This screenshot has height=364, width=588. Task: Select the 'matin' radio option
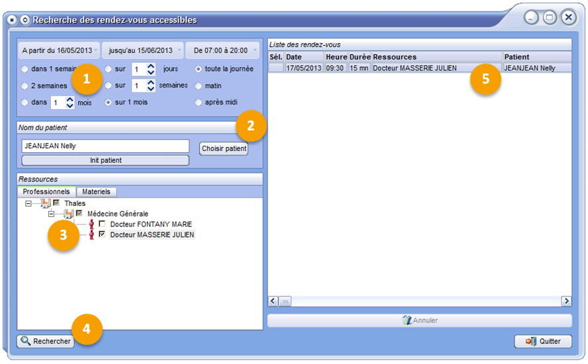click(x=199, y=85)
